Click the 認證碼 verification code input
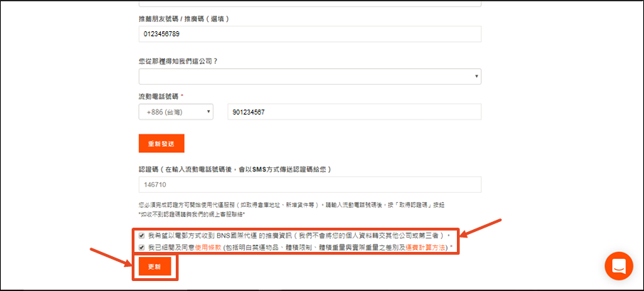This screenshot has width=644, height=291. coord(310,185)
